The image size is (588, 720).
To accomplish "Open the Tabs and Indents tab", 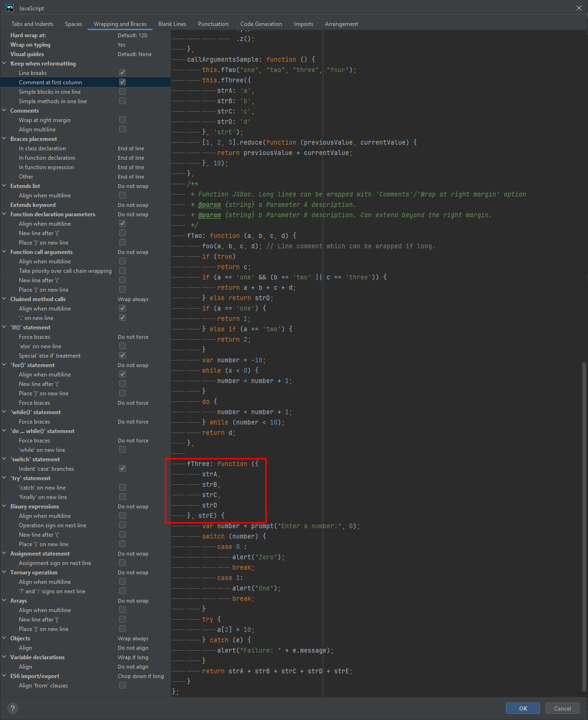I will 32,24.
